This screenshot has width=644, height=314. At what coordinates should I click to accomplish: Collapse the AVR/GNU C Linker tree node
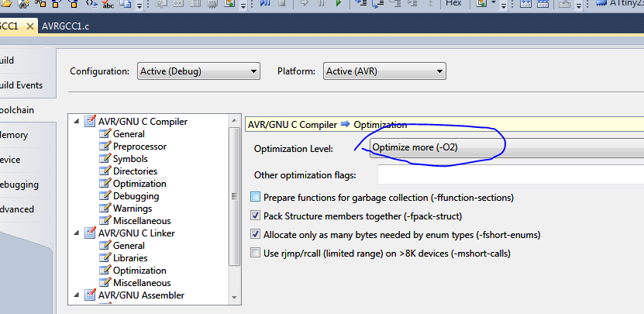[77, 233]
